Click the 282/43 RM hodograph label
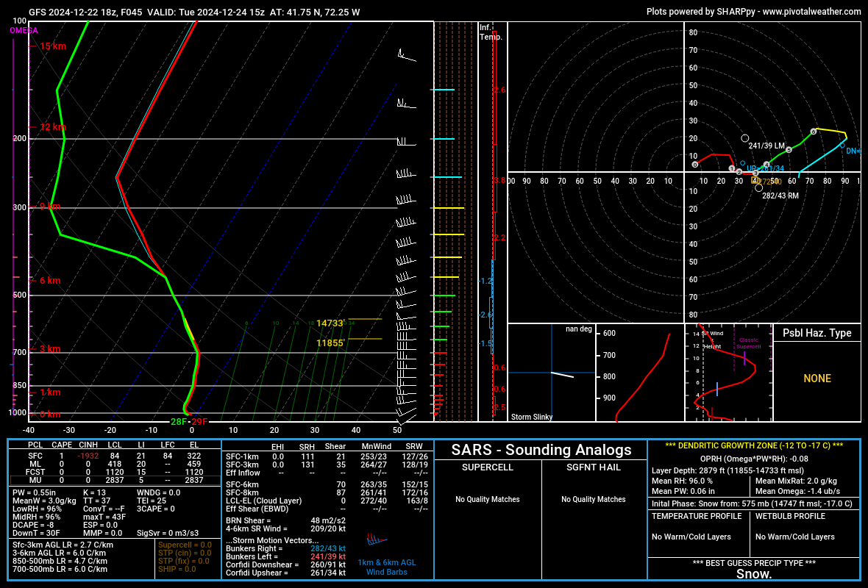868x588 pixels. click(780, 196)
